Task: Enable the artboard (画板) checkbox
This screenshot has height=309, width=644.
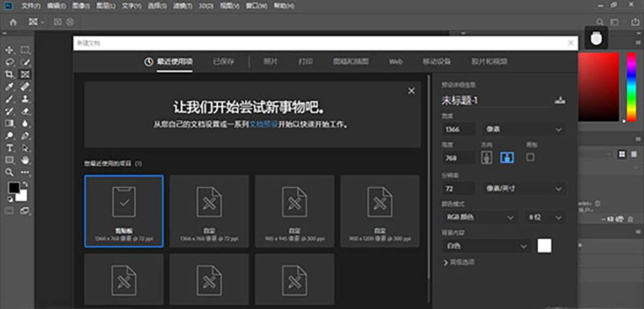Action: [x=530, y=158]
